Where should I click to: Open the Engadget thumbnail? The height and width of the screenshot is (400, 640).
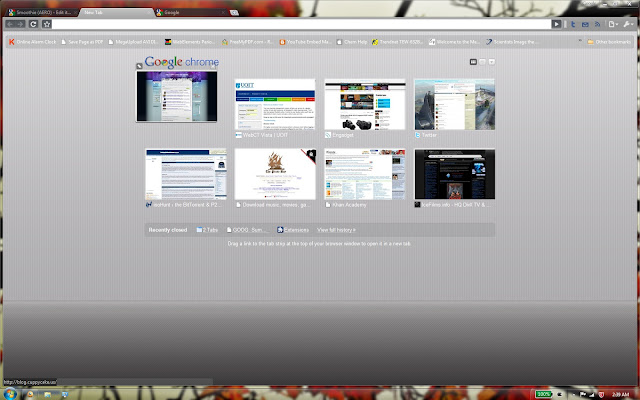(365, 104)
